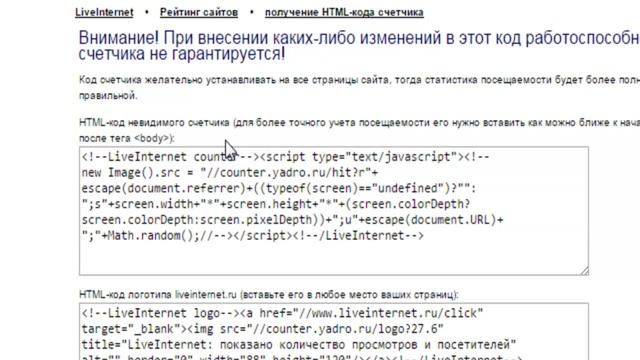Screen dimensions: 640x360
Task: Click code line 'screen.colorDepth:screen.pixelDepth'
Action: point(197,220)
